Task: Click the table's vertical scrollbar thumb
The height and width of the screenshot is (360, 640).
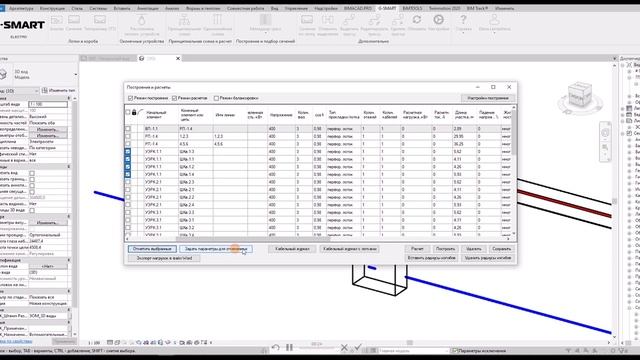Action: tap(513, 132)
